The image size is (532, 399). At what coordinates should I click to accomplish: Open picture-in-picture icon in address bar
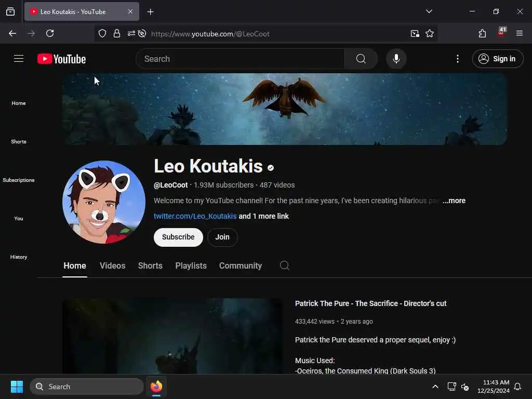coord(415,34)
